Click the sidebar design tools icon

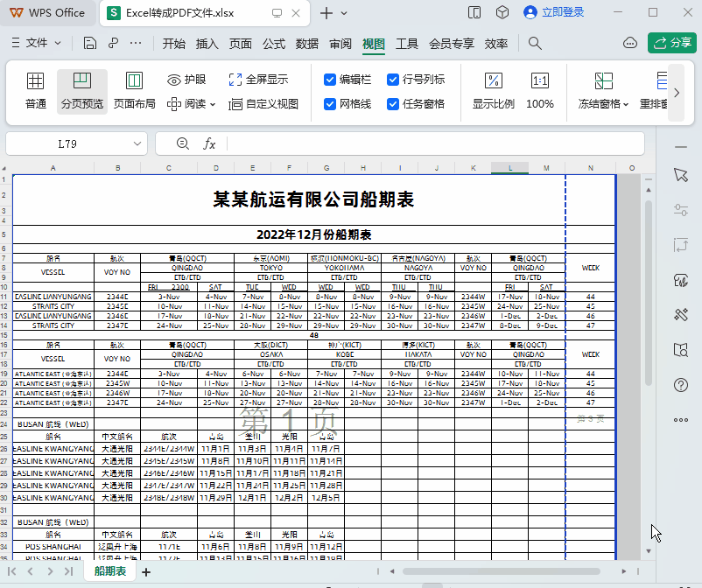pos(680,315)
